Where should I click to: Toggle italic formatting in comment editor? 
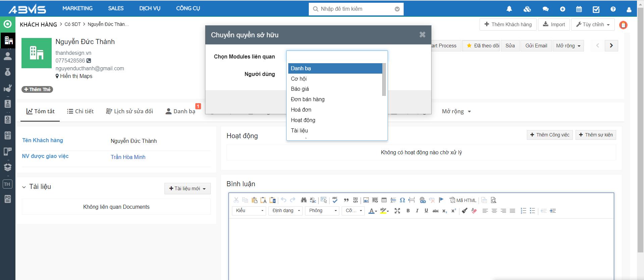(417, 211)
